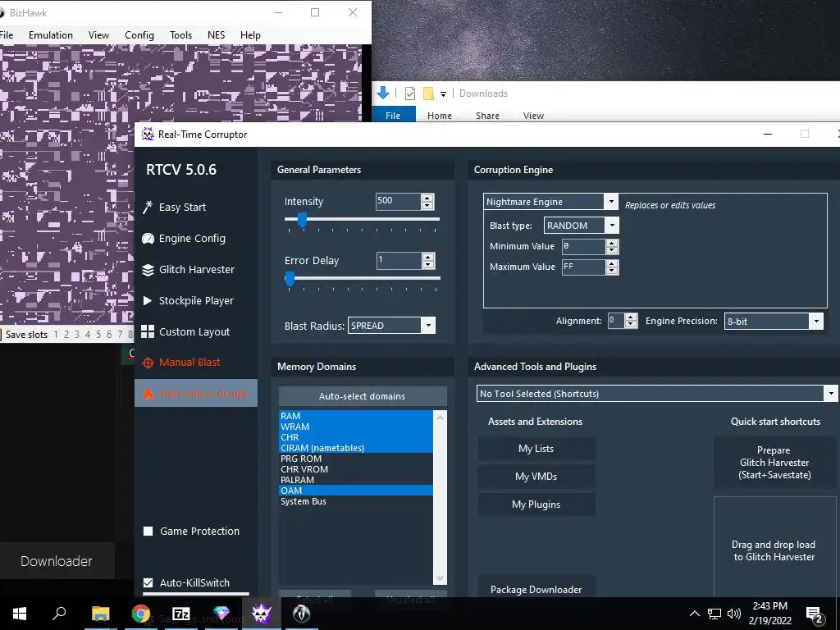Viewport: 840px width, 630px height.
Task: Increase Minimum Value stepper
Action: pyautogui.click(x=612, y=243)
